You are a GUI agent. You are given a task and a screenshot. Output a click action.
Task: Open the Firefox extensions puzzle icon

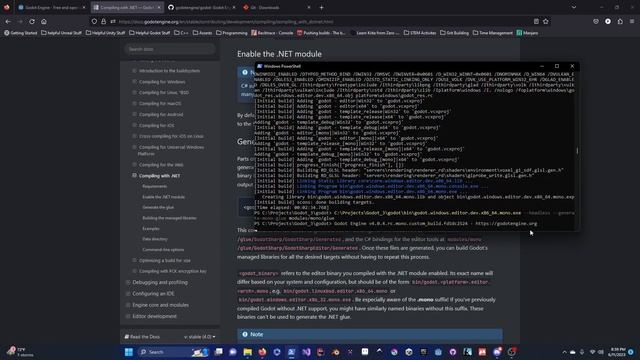point(620,22)
